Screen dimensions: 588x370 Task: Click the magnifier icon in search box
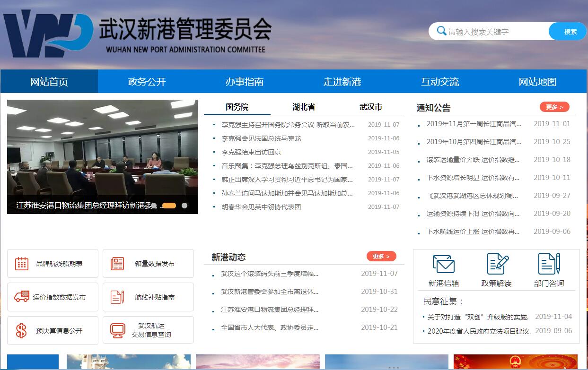pos(441,31)
